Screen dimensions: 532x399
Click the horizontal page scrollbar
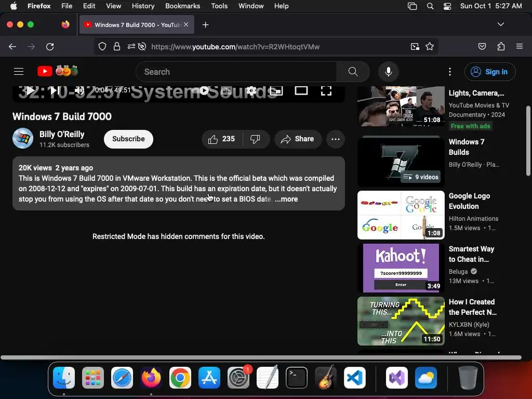(x=261, y=357)
